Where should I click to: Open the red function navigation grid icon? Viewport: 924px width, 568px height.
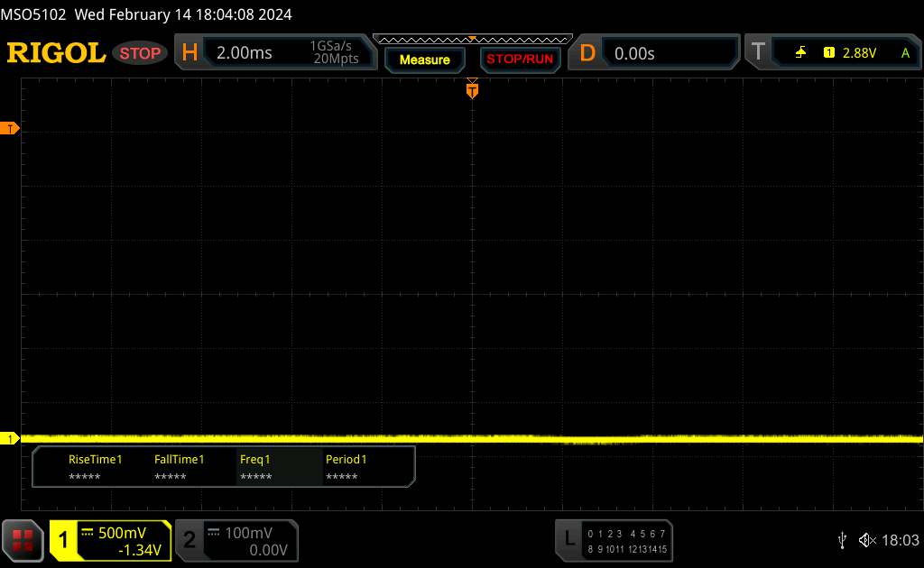tap(23, 540)
